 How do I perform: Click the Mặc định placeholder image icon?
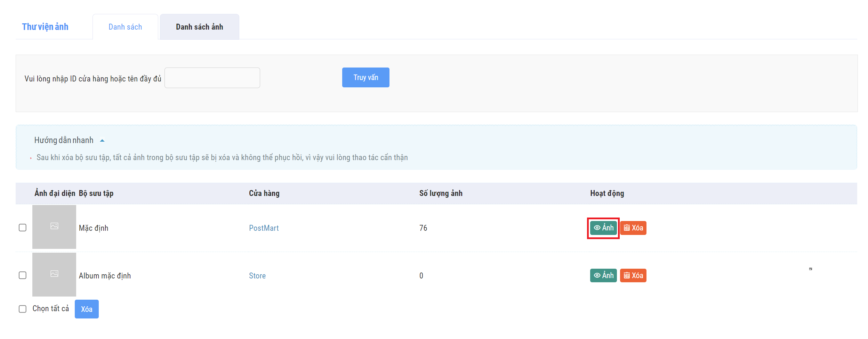pyautogui.click(x=54, y=226)
